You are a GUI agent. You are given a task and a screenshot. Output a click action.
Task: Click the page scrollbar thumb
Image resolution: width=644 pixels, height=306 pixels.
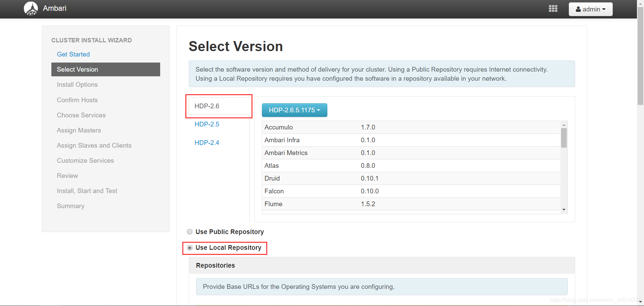641,56
